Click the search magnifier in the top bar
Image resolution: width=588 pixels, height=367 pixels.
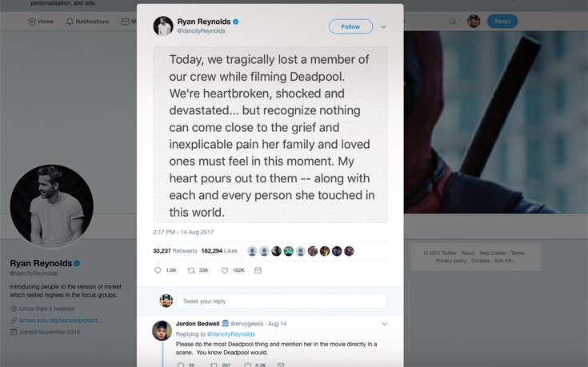click(x=452, y=22)
